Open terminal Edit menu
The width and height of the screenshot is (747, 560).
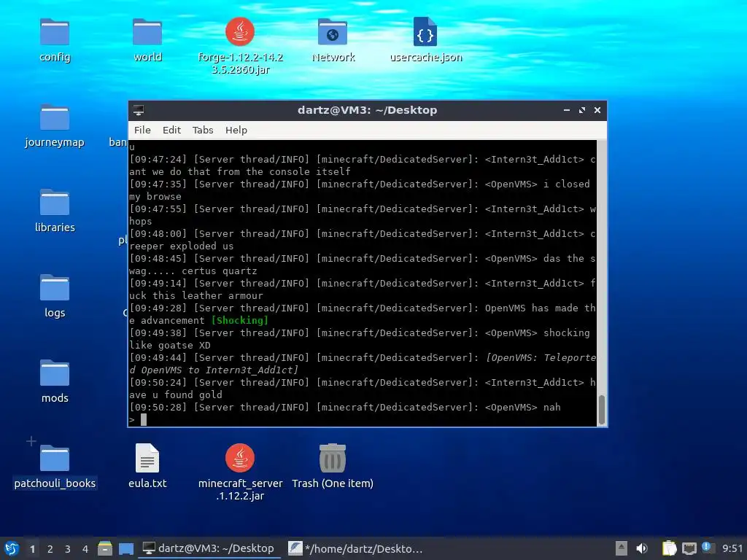point(171,130)
